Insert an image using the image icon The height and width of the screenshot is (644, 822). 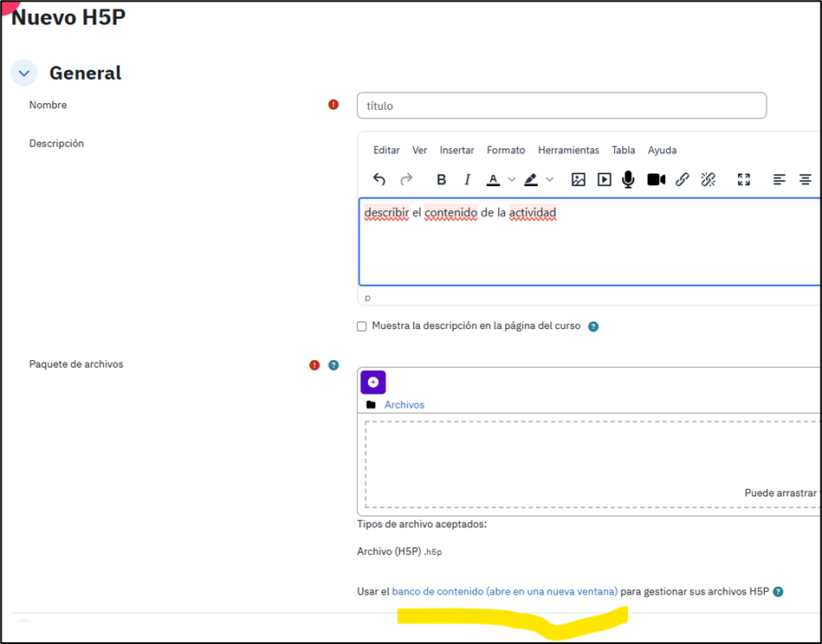(579, 179)
